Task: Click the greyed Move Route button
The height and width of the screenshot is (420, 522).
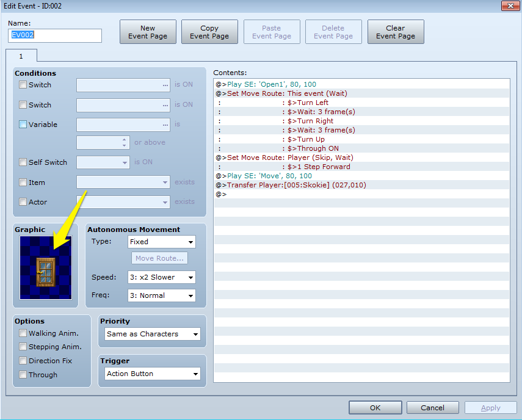Action: click(x=159, y=258)
